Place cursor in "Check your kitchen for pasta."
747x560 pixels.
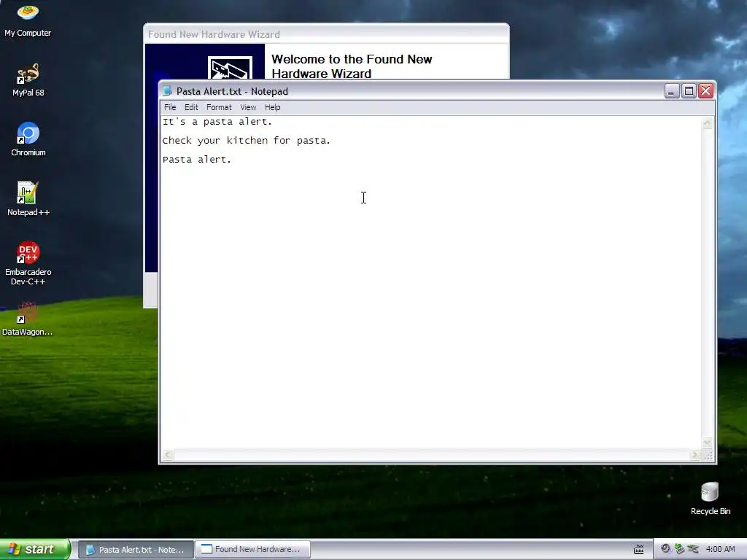pyautogui.click(x=247, y=141)
